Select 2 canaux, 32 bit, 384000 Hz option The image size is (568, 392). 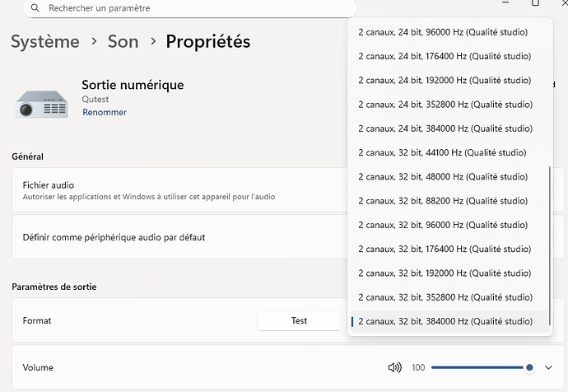tap(445, 321)
